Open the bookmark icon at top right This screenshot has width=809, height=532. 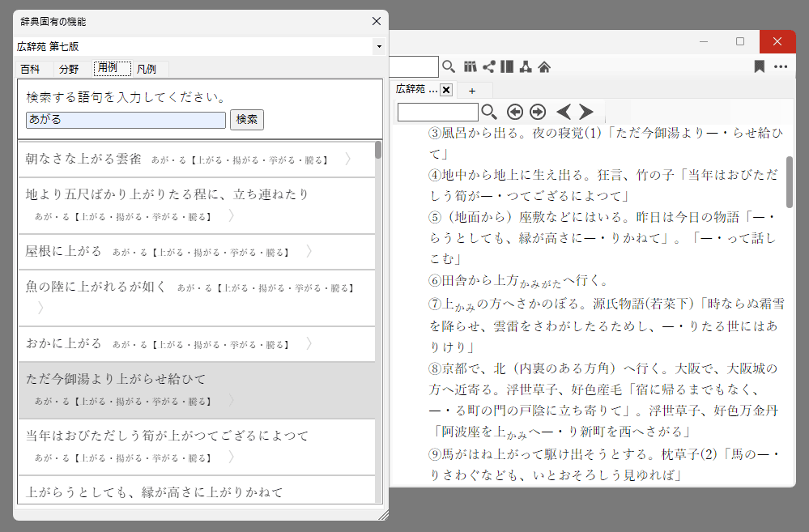pyautogui.click(x=759, y=66)
